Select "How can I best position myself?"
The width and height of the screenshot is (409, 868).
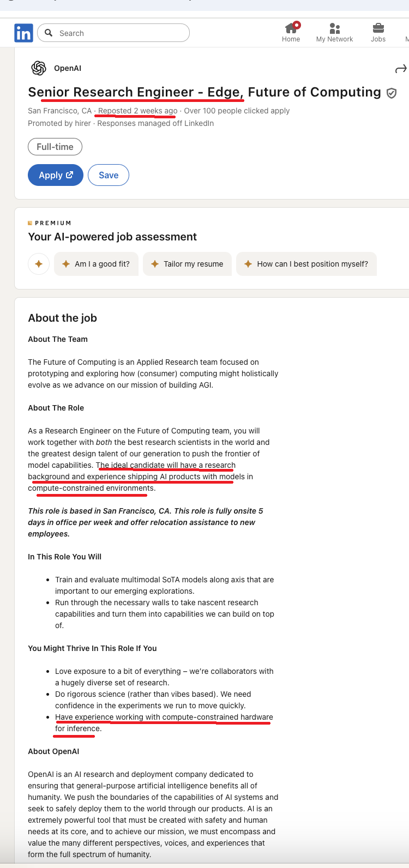pyautogui.click(x=306, y=264)
